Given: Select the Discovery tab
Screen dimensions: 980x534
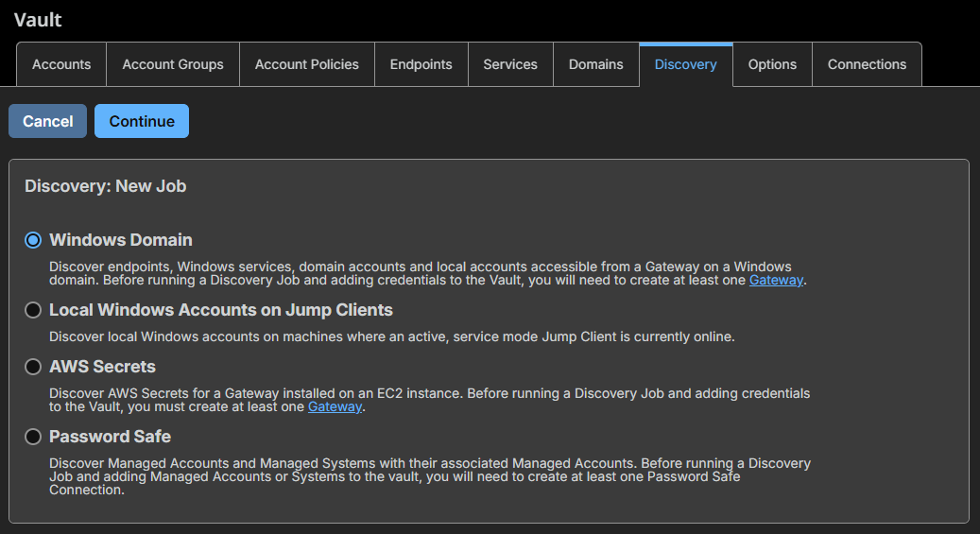Looking at the screenshot, I should click(686, 64).
